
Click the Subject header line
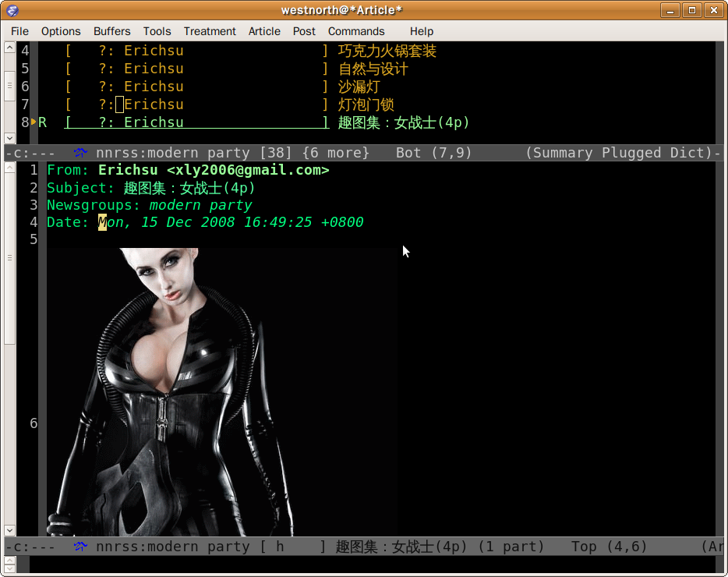click(151, 188)
